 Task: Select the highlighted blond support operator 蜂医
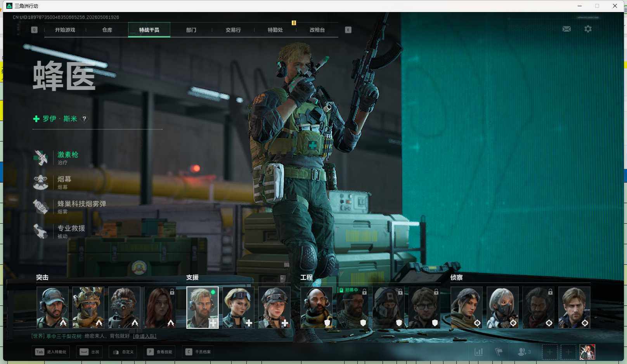[203, 307]
